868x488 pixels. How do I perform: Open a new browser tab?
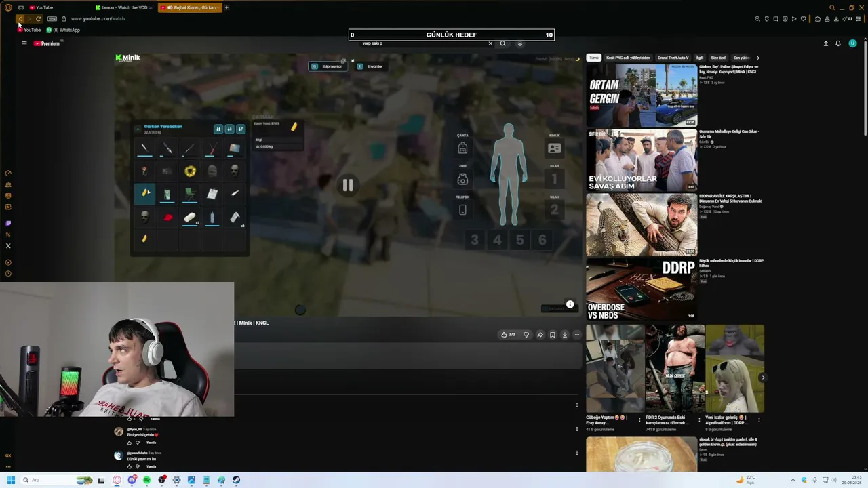coord(226,7)
